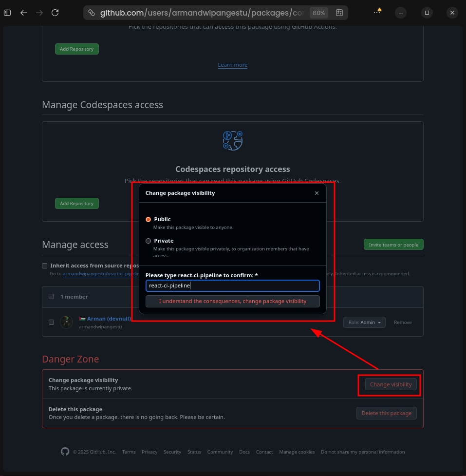Click the react-ci-pipeline confirmation input field
This screenshot has height=476, width=466.
(232, 286)
